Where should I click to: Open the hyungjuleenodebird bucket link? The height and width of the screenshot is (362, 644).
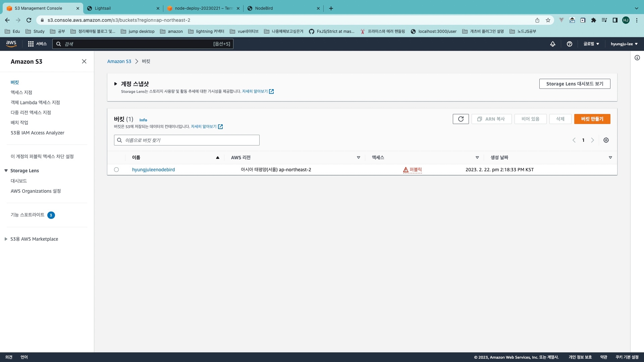(x=153, y=170)
